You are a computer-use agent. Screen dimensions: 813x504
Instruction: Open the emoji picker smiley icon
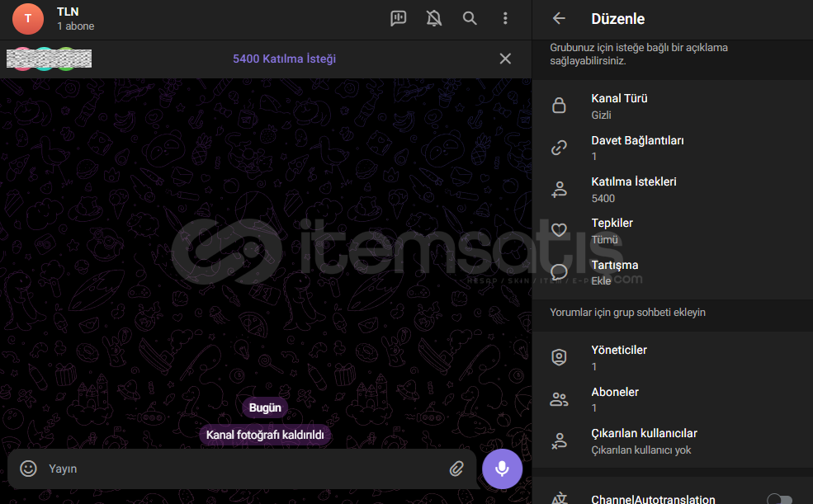click(x=29, y=469)
